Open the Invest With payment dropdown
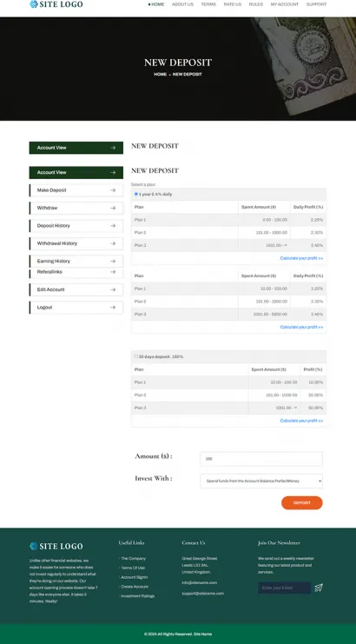The height and width of the screenshot is (644, 356). point(261,481)
